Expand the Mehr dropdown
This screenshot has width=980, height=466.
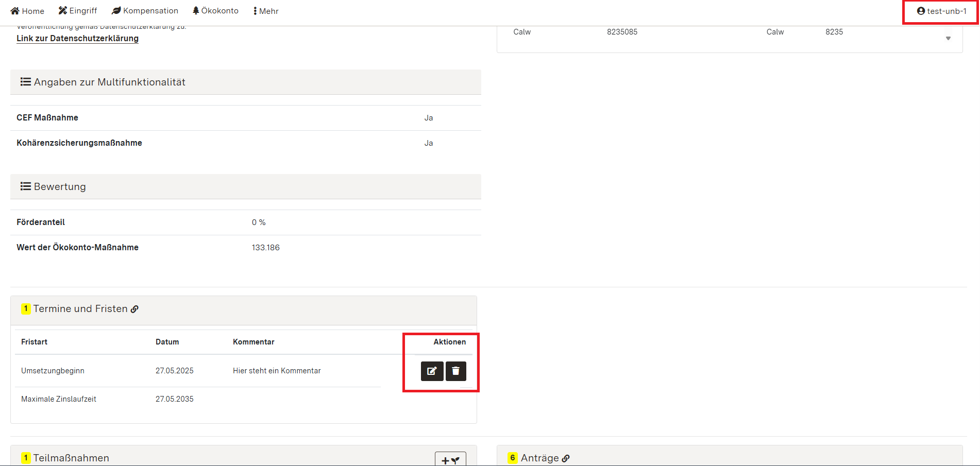coord(265,10)
